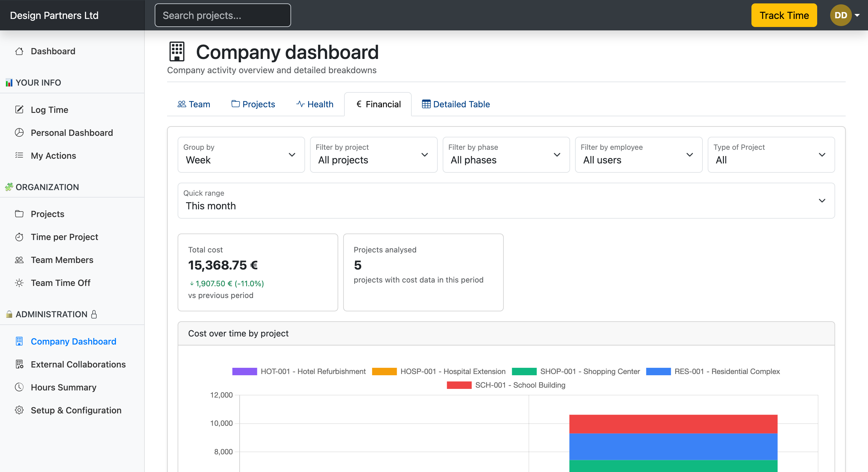Click the Health tab pulse icon

(x=300, y=104)
